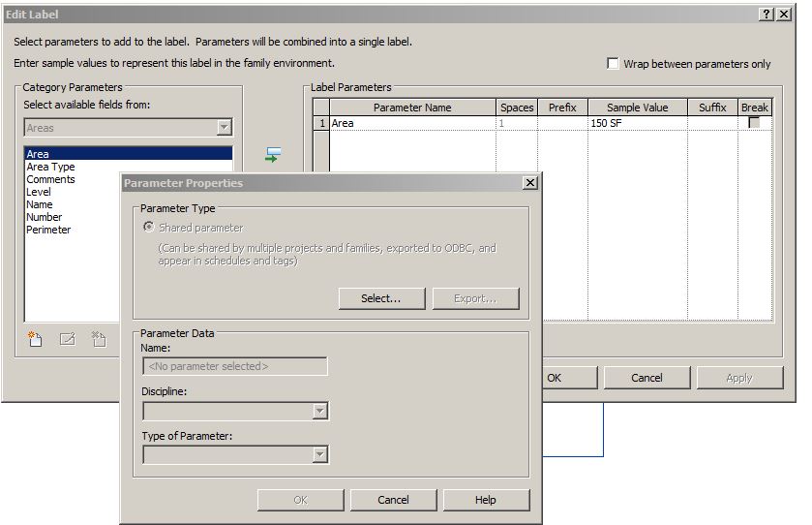812x525 pixels.
Task: Close the Edit Label dialog
Action: (x=784, y=14)
